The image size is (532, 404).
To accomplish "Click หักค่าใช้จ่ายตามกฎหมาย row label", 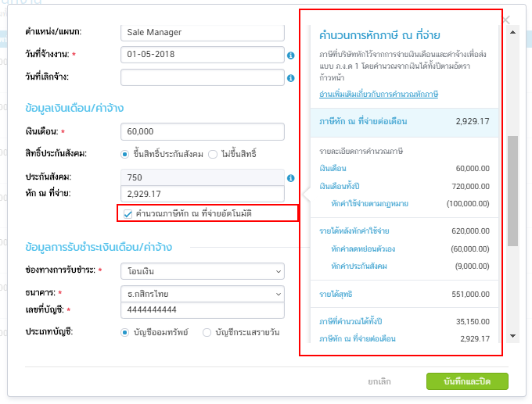I will 369,204.
